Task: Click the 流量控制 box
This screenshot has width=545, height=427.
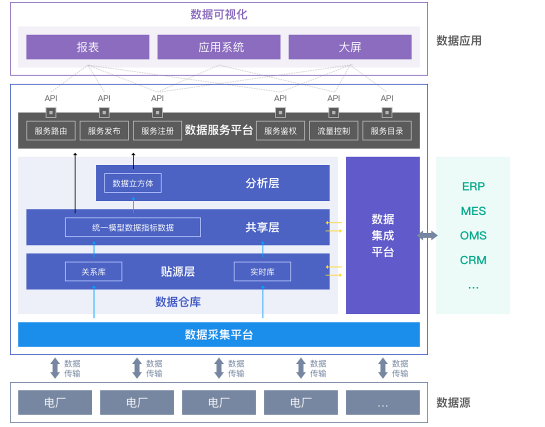Action: 333,131
